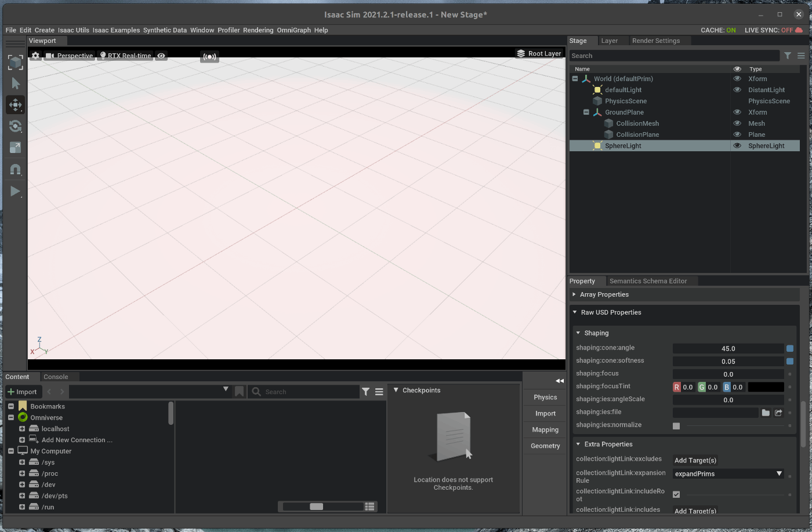Open Stage panel options menu
The height and width of the screenshot is (532, 812).
(x=801, y=56)
